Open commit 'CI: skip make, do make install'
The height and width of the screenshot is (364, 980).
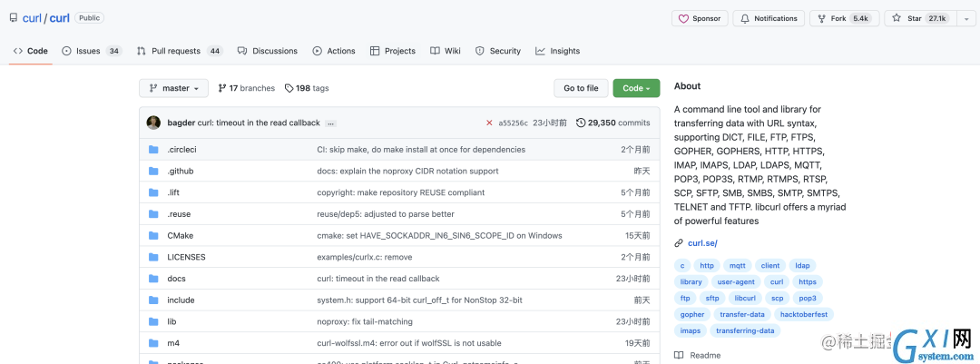pyautogui.click(x=421, y=150)
